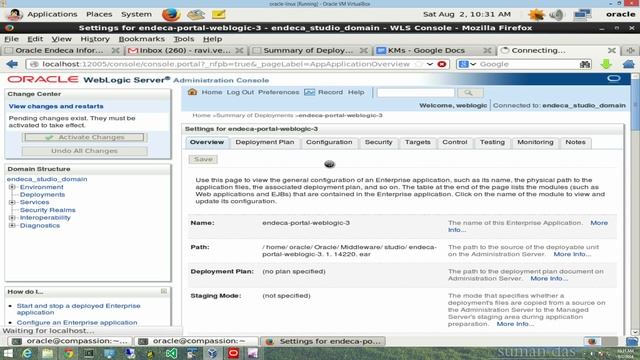Open Deployments in Domain Structure tree
The width and height of the screenshot is (640, 360).
pos(42,195)
